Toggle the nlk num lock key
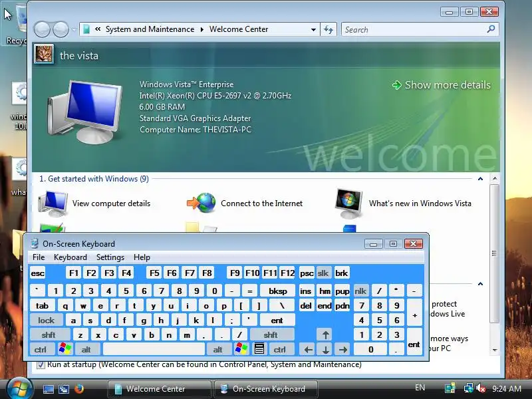The width and height of the screenshot is (532, 399). coord(360,291)
